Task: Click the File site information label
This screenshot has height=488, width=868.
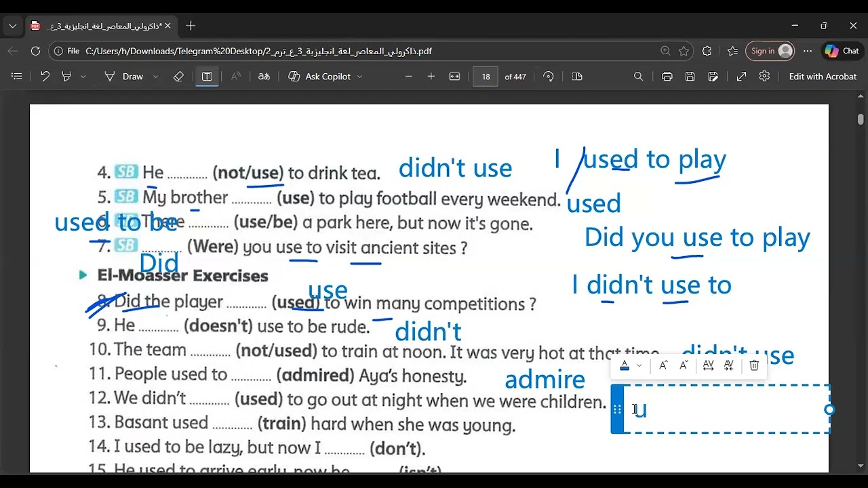Action: click(x=68, y=51)
